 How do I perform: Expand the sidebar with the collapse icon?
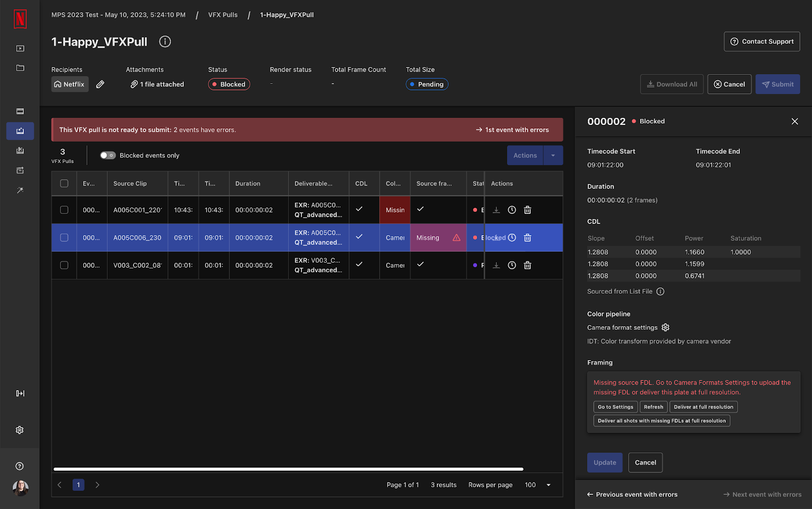(x=20, y=393)
